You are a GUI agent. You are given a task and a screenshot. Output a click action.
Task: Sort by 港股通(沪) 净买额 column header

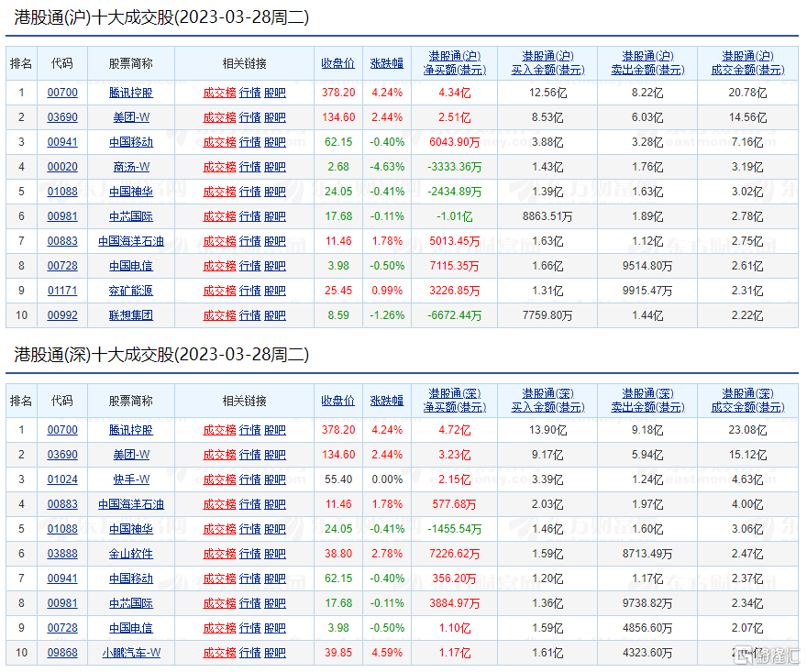click(x=455, y=63)
